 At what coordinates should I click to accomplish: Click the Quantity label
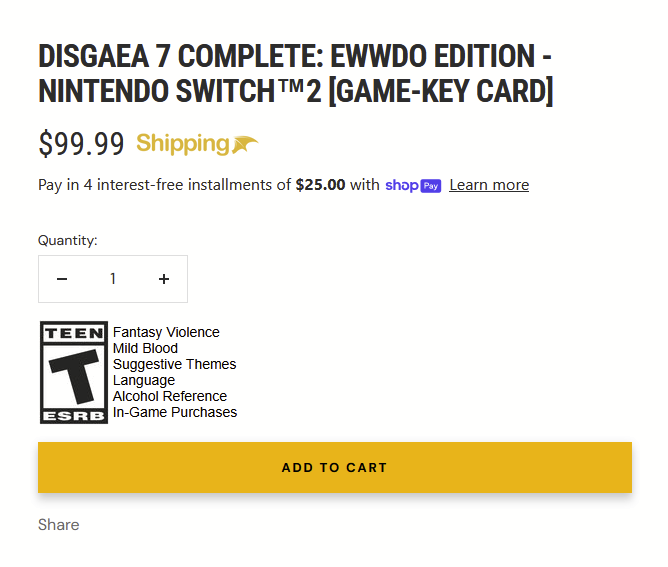click(68, 240)
